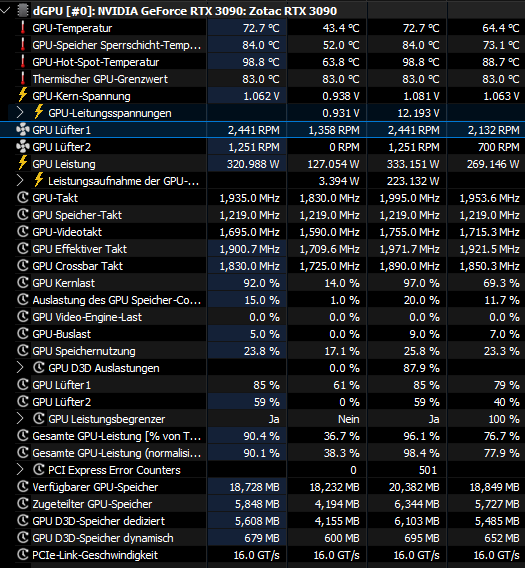525x568 pixels.
Task: Click gauge icon beside GPU Video-Engine-Last
Action: (23, 317)
